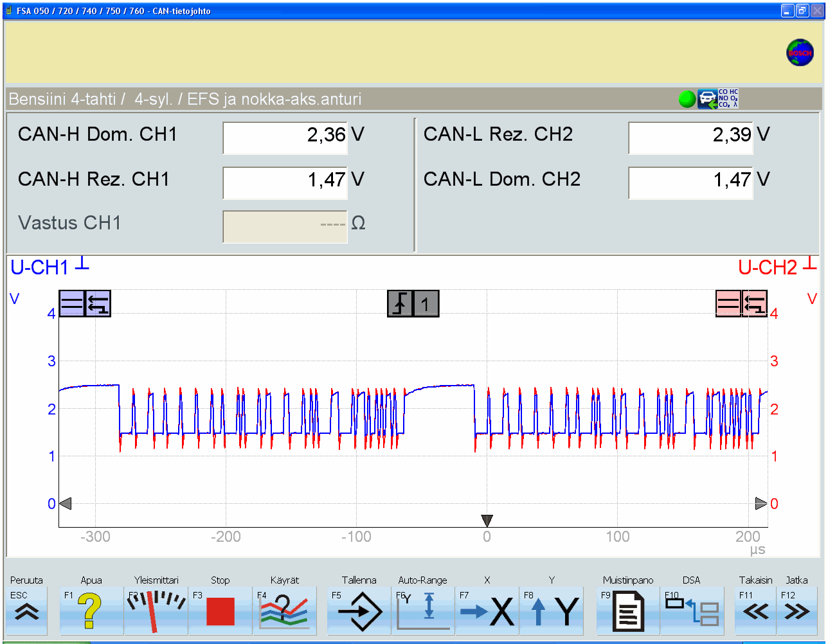The image size is (828, 644).
Task: Stop the measurement with F3 Stop
Action: pos(221,611)
